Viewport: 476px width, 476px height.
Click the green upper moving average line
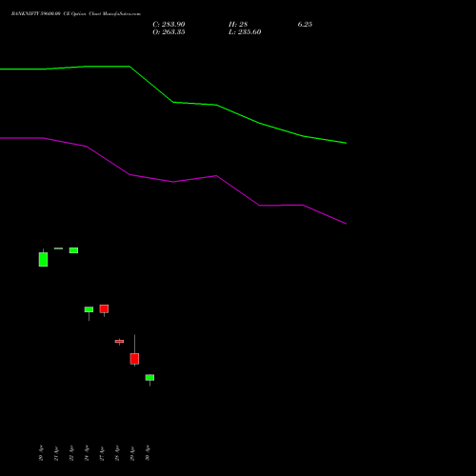(x=173, y=102)
